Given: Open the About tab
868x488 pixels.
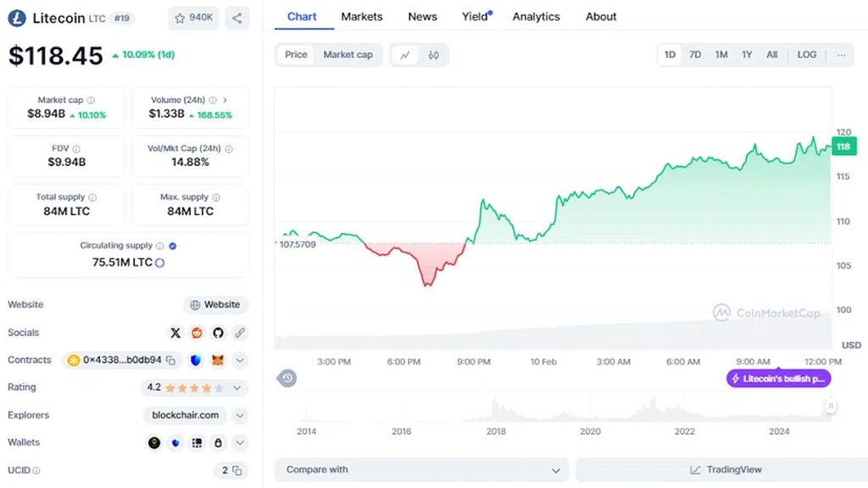Looking at the screenshot, I should [x=601, y=17].
